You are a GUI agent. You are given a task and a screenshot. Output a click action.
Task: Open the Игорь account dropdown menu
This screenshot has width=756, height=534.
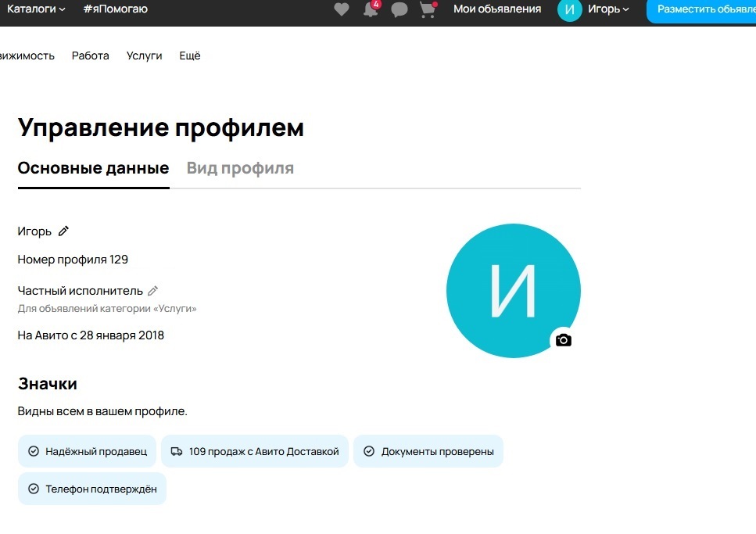tap(608, 9)
